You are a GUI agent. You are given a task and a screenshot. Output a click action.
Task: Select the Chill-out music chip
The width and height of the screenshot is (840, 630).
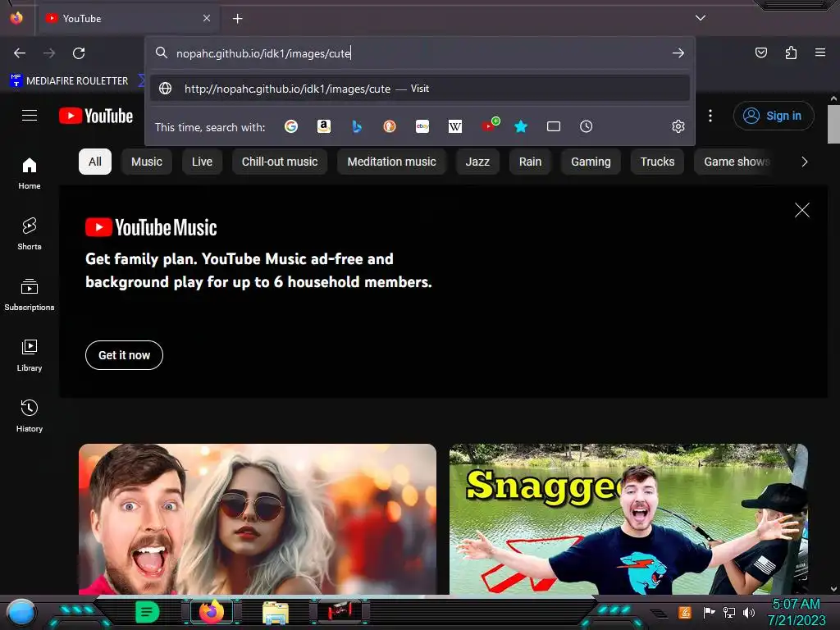[x=280, y=162]
